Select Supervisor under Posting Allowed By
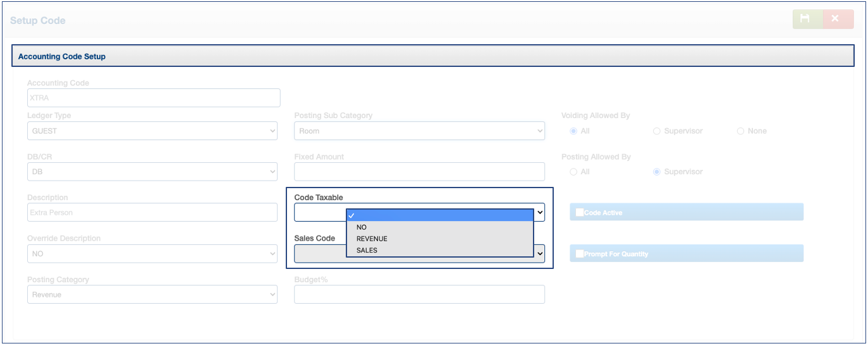 [657, 172]
